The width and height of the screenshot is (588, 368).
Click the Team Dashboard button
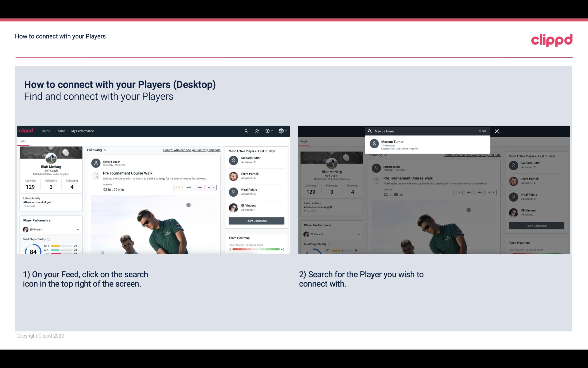[x=256, y=220]
